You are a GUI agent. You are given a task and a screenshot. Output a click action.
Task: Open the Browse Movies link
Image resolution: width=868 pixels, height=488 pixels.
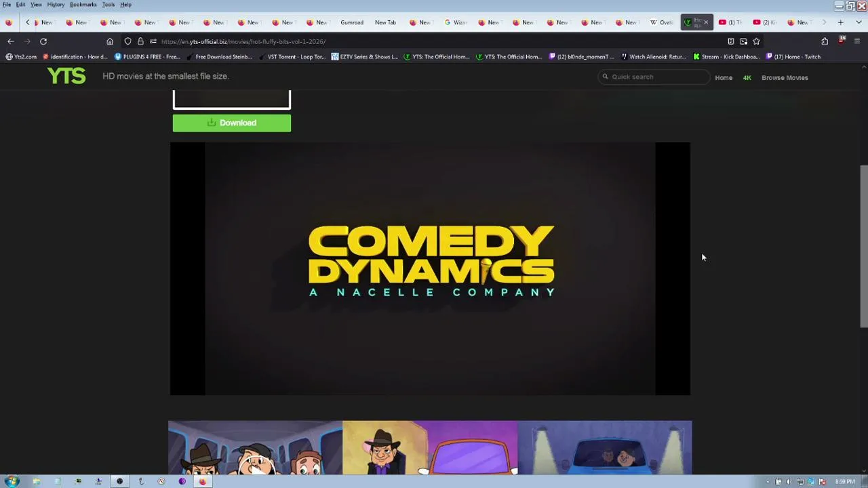pos(785,77)
